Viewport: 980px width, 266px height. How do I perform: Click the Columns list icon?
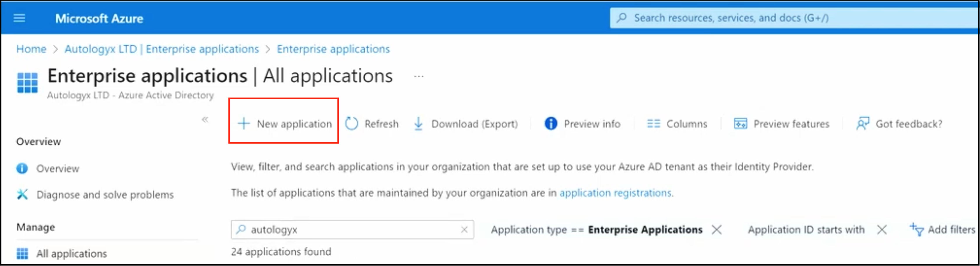654,124
